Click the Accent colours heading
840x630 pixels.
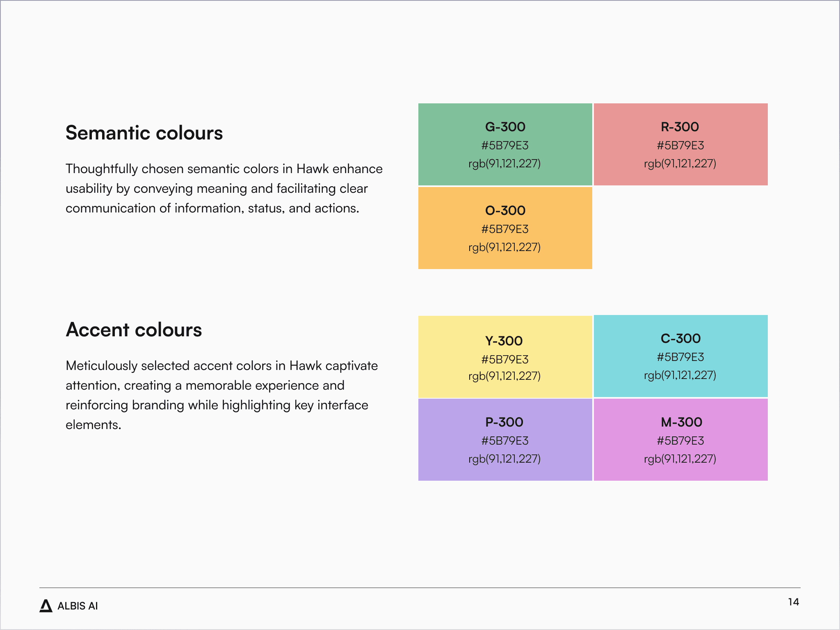(134, 330)
